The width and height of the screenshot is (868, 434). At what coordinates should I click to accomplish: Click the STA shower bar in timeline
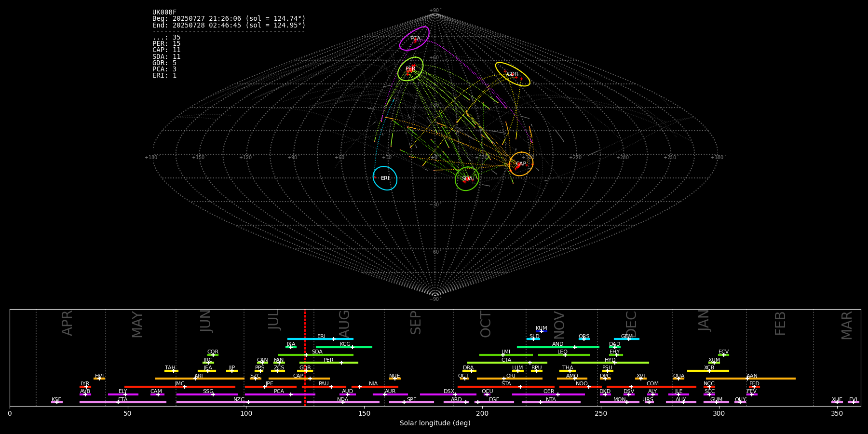[x=506, y=387]
